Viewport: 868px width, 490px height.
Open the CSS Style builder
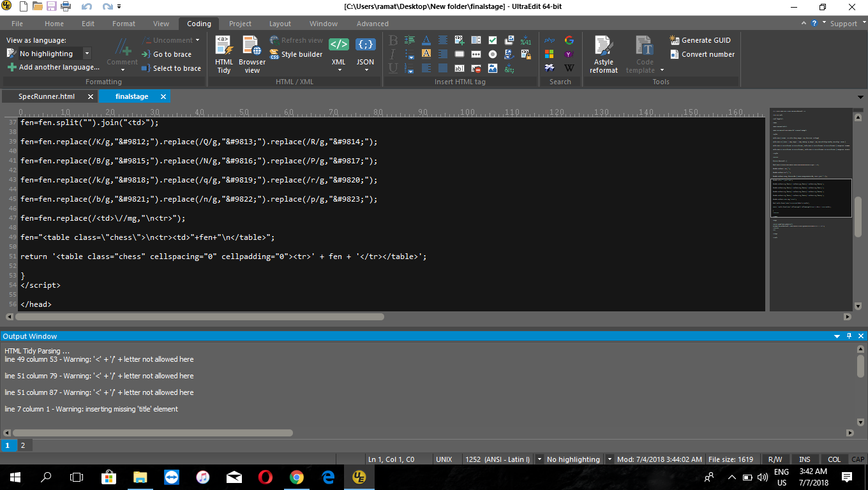pos(296,54)
